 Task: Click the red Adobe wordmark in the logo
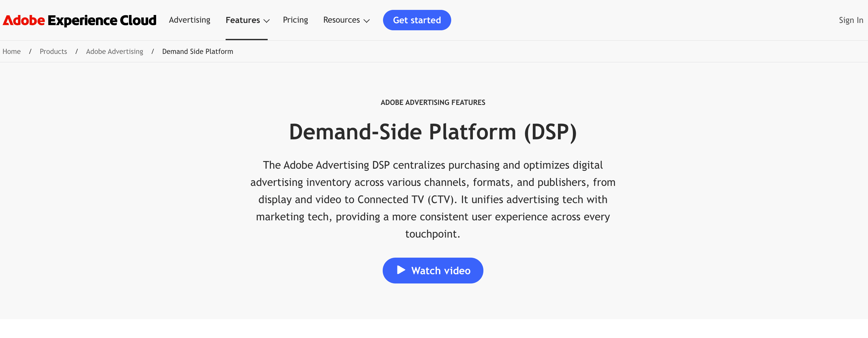point(24,20)
